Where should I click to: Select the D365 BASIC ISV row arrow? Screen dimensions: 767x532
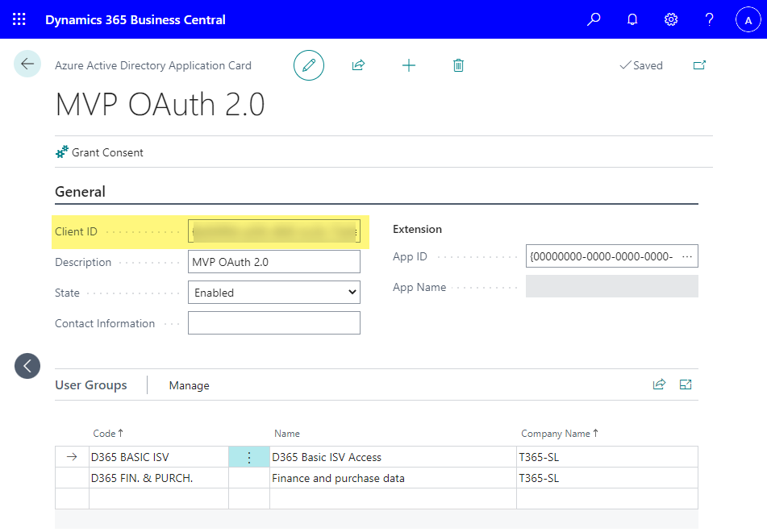tap(72, 457)
